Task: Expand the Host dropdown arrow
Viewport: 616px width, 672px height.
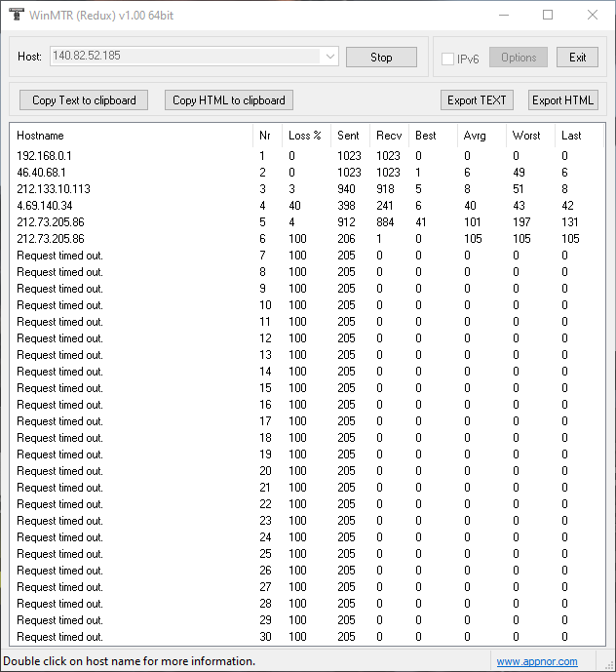Action: [329, 57]
